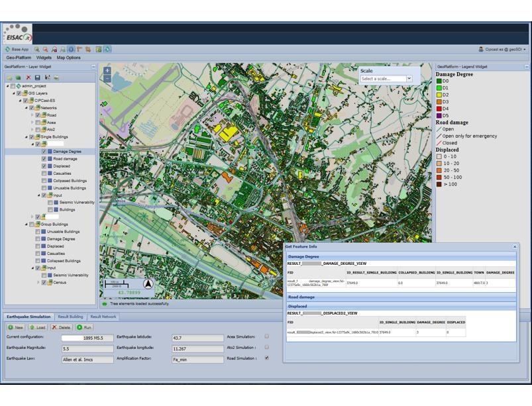Click the EISAC.it logo

coord(18,34)
